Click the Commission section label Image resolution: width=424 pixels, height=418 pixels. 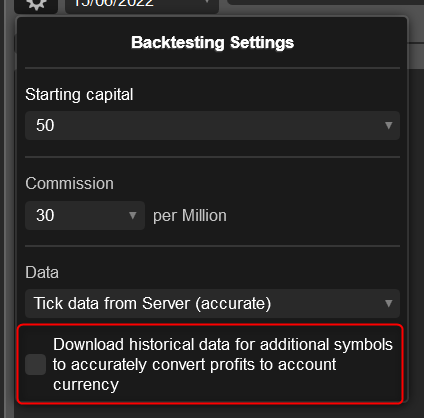[70, 183]
